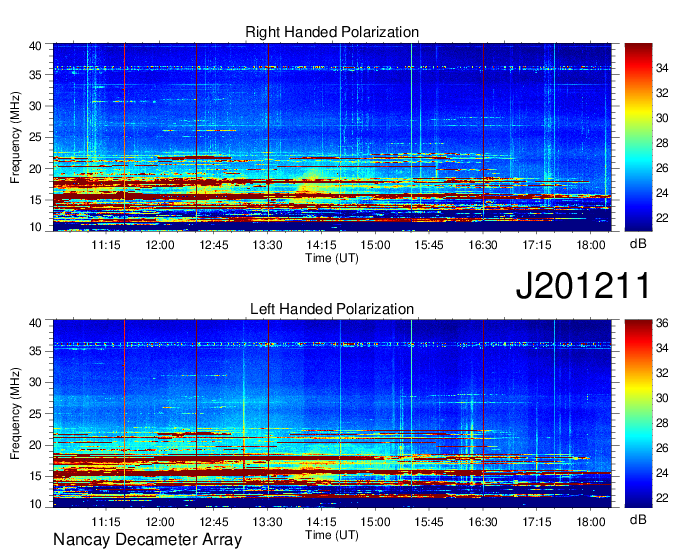This screenshot has height=552, width=680.
Task: Click the top plot color bar
Action: tap(638, 137)
